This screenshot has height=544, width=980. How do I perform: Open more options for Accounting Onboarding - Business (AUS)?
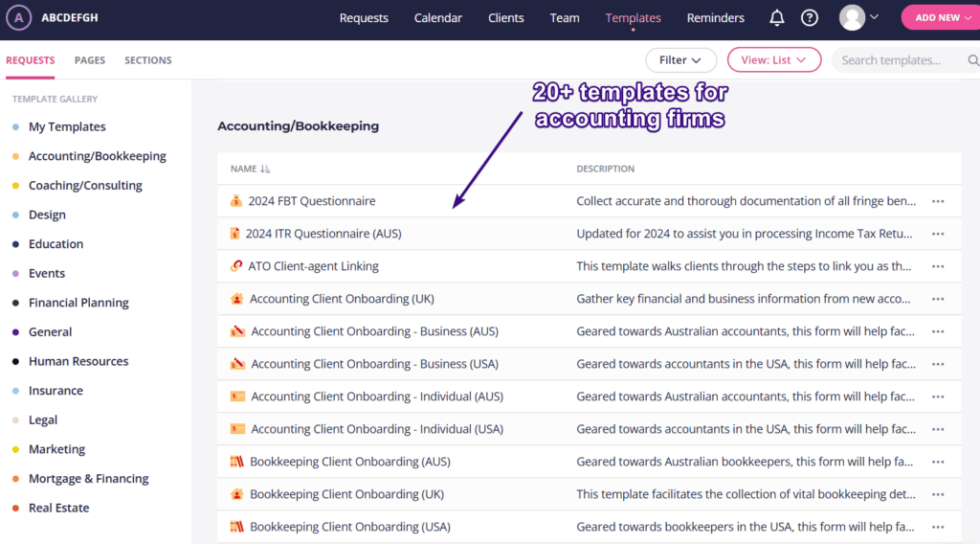click(x=938, y=331)
